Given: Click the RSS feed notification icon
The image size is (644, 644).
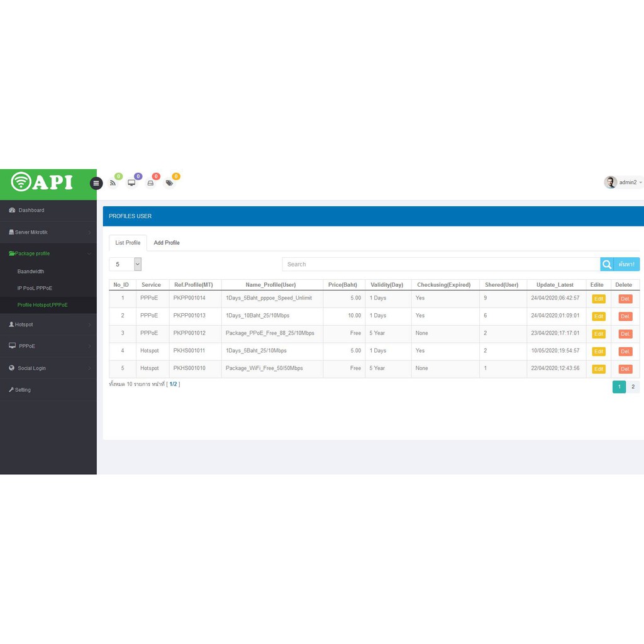Looking at the screenshot, I should click(113, 183).
